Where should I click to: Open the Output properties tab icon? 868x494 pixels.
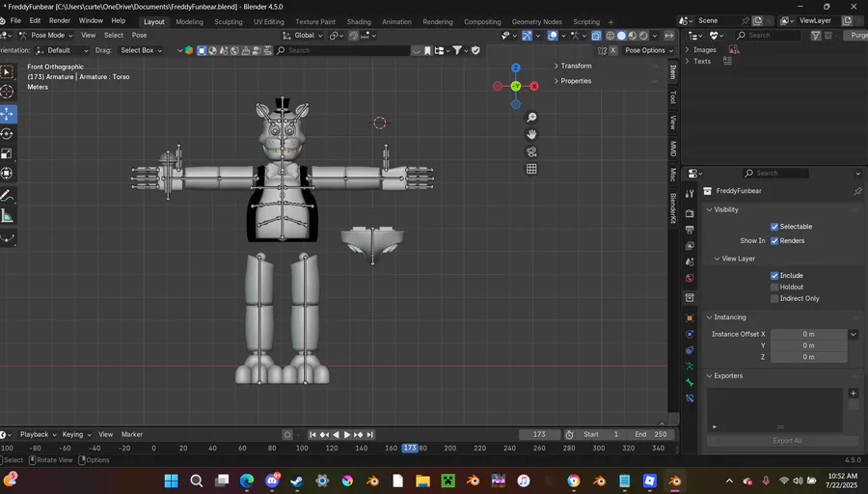(x=690, y=230)
